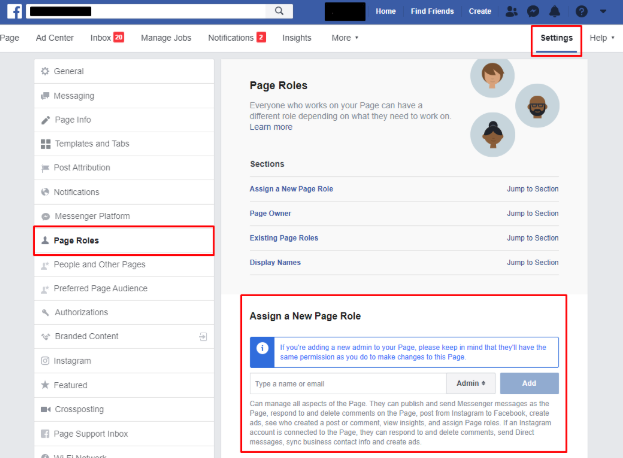This screenshot has width=623, height=458.
Task: Click the Messenger Platform bubble icon
Action: coord(46,216)
